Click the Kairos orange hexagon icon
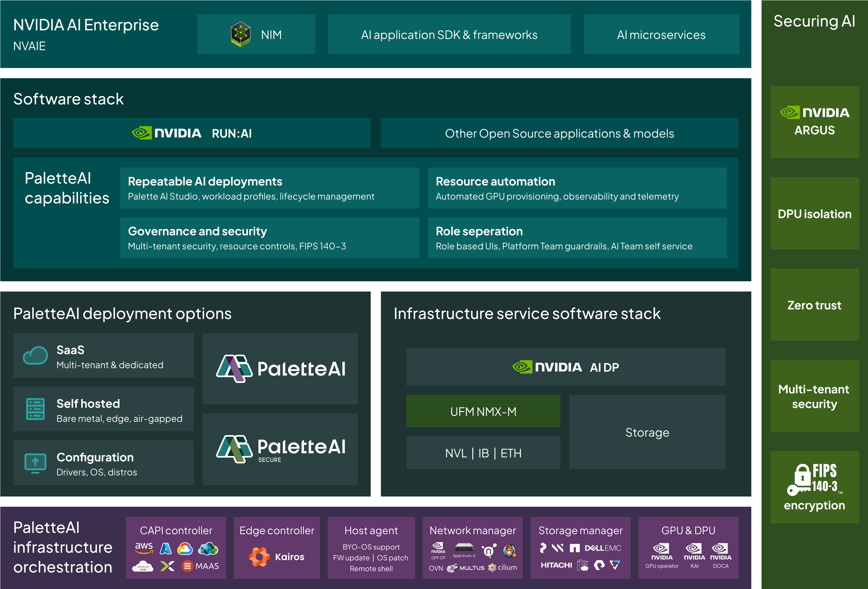 click(x=259, y=557)
